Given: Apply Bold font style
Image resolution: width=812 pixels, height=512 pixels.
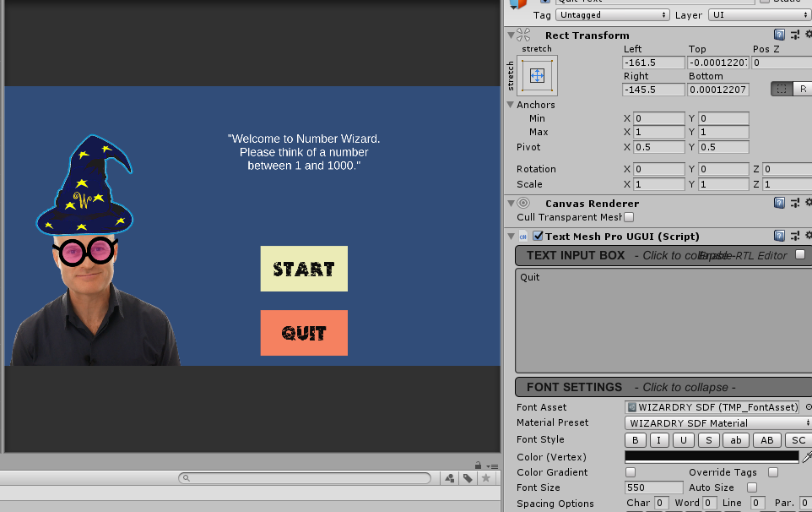Looking at the screenshot, I should point(635,439).
